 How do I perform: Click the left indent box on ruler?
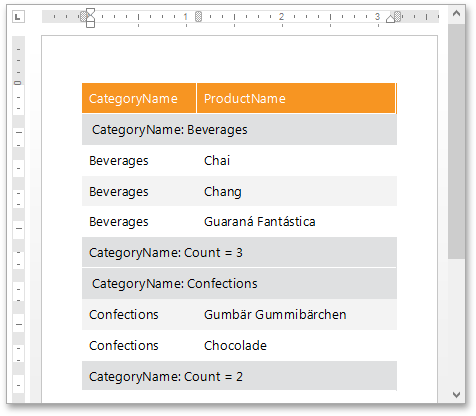click(x=90, y=24)
